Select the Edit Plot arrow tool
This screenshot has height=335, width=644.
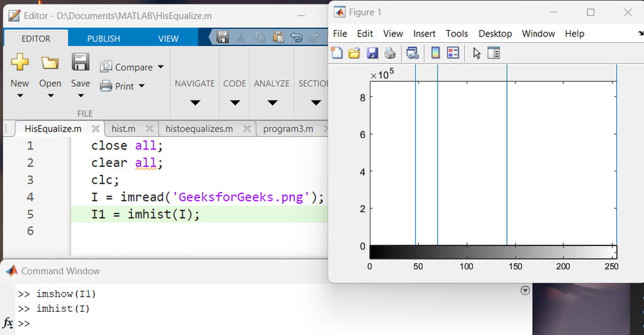pos(477,53)
